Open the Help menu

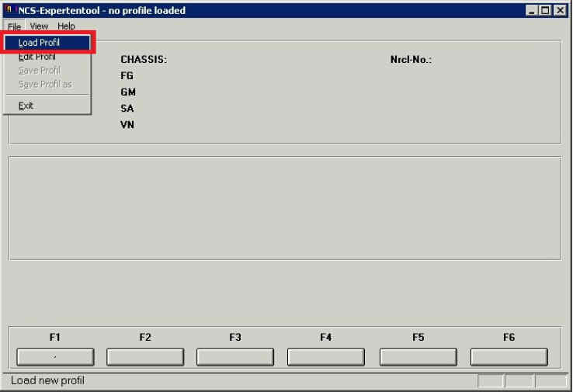(66, 26)
